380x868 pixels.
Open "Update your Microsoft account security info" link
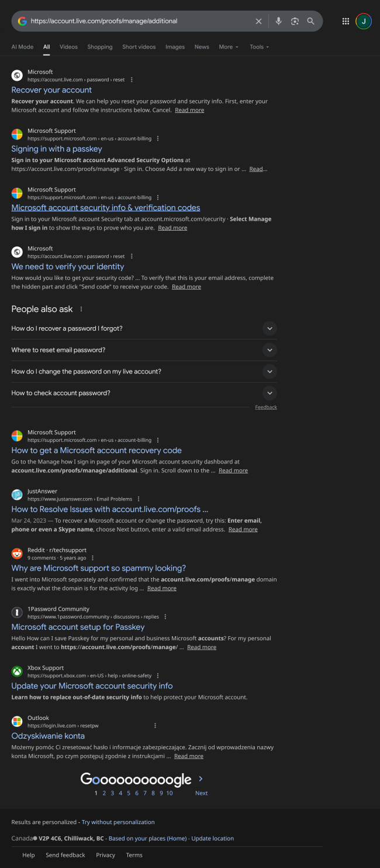point(92,686)
